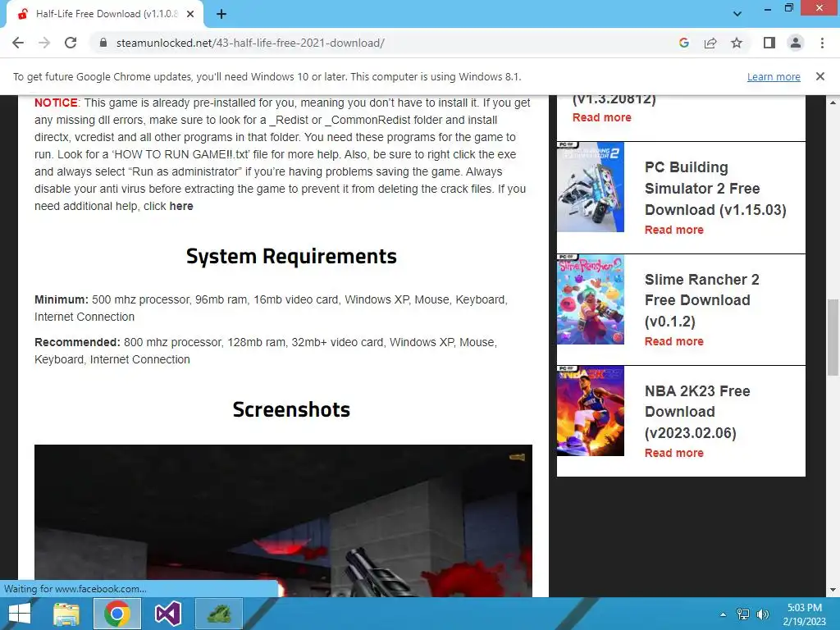Close the Half-Life Free Download tab

[x=190, y=14]
